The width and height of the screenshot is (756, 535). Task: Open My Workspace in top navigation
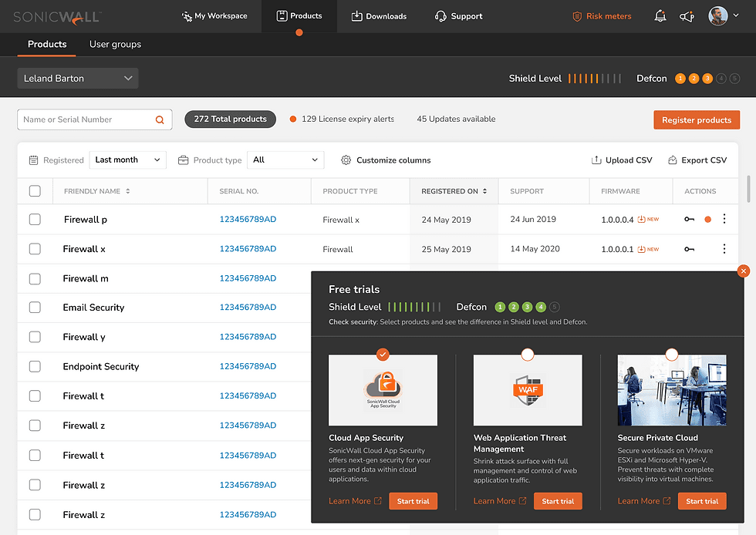coord(214,16)
